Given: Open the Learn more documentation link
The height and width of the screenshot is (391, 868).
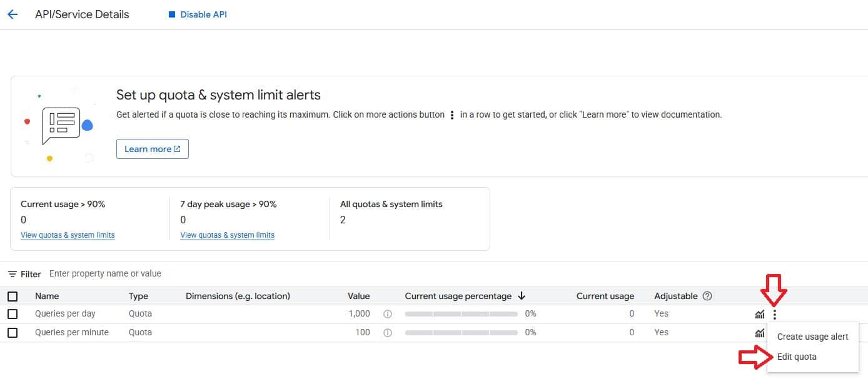Looking at the screenshot, I should [152, 149].
